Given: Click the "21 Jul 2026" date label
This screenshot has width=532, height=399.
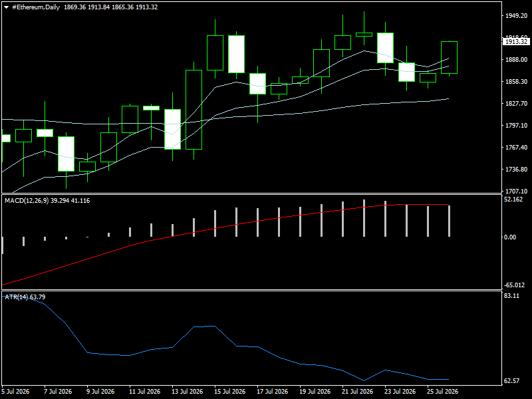Looking at the screenshot, I should point(357,392).
